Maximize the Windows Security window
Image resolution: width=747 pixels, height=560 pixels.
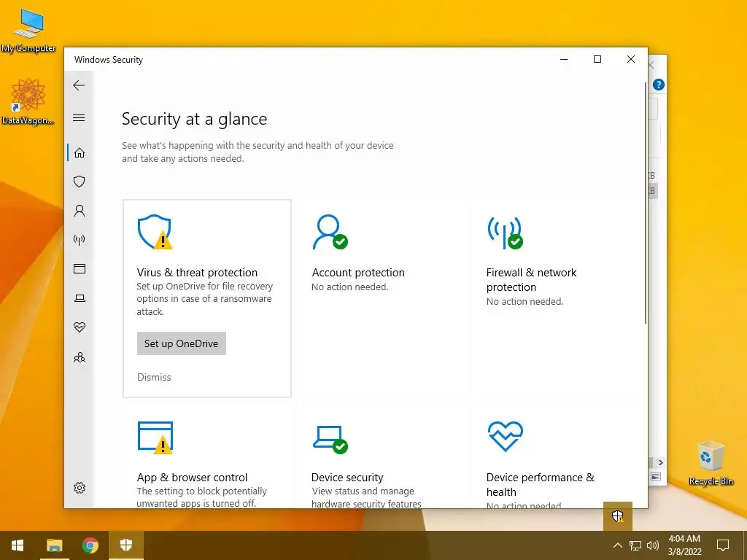(x=597, y=59)
